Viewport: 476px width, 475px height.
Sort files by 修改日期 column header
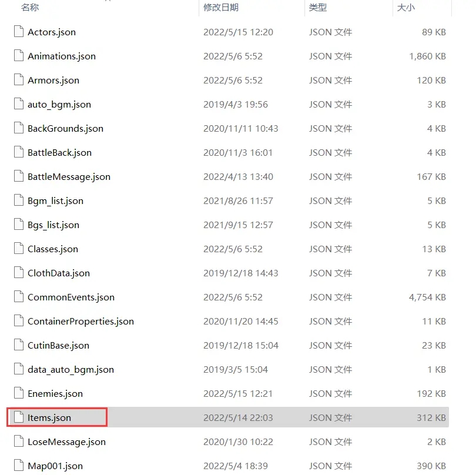pos(221,7)
